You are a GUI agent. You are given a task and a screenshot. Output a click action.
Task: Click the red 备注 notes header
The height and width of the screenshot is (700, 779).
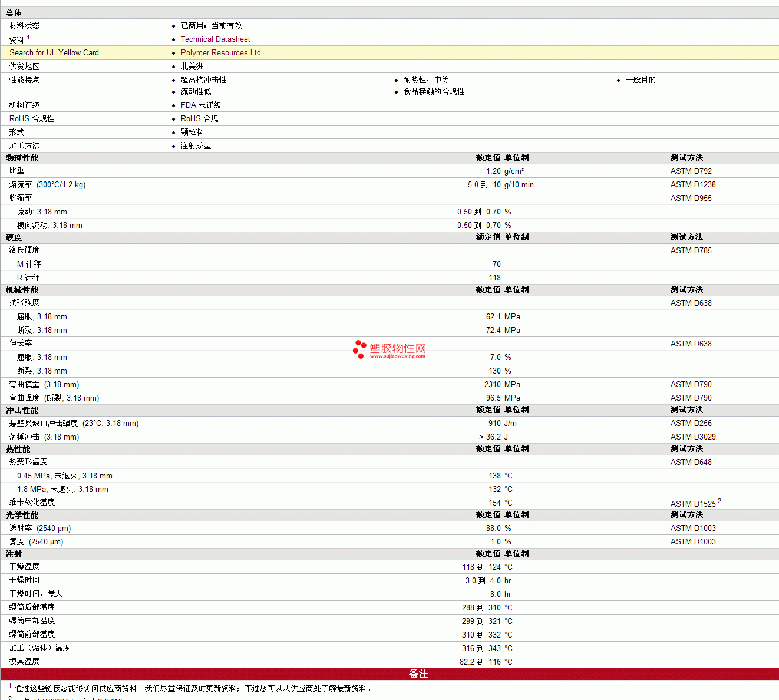click(389, 674)
